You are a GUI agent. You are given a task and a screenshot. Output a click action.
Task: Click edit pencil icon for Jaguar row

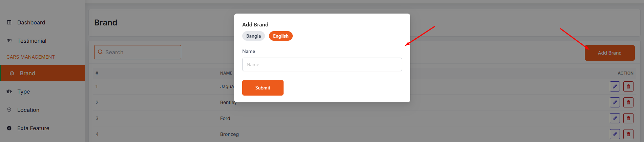click(x=615, y=86)
